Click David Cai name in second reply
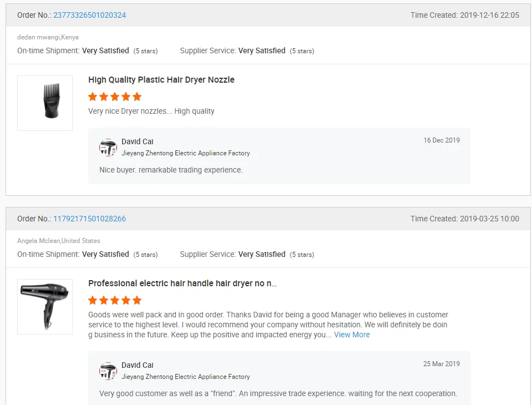 click(138, 365)
